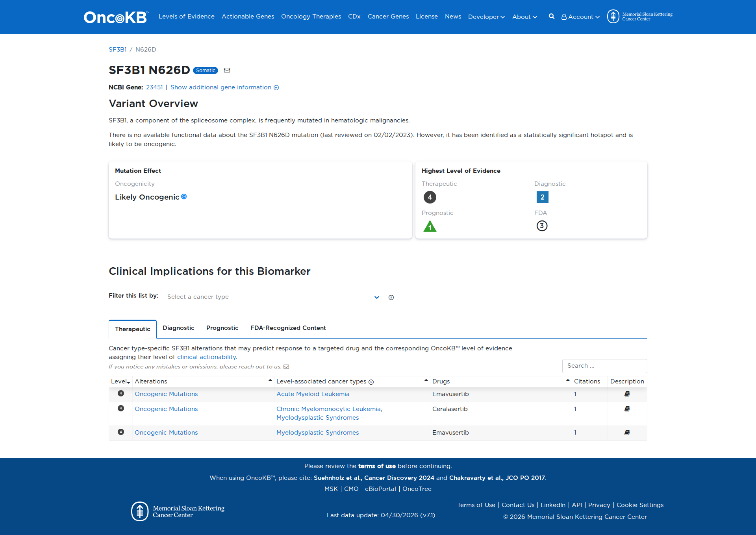
Task: Open the API footer link
Action: coord(577,505)
